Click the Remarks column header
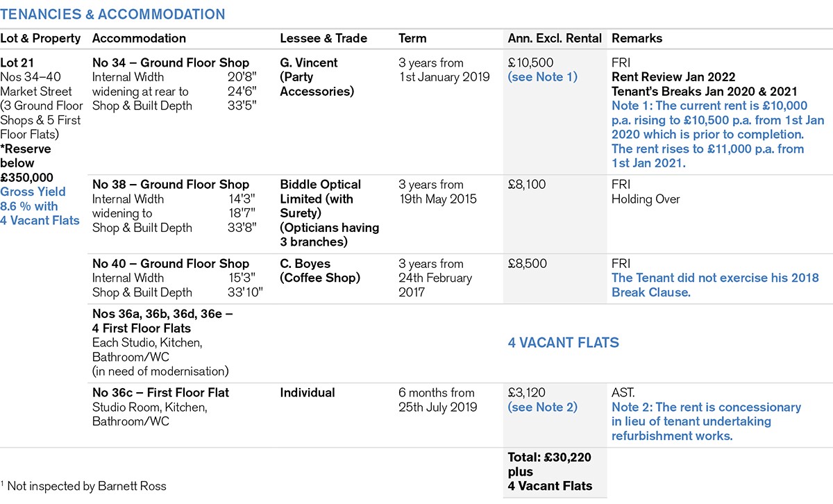Screen dimensions: 833x504 tap(637, 38)
